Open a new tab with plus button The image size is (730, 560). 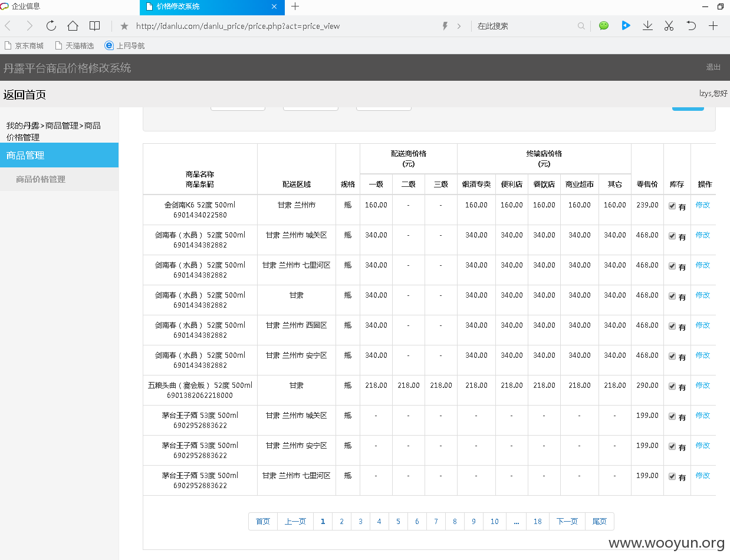click(x=295, y=6)
